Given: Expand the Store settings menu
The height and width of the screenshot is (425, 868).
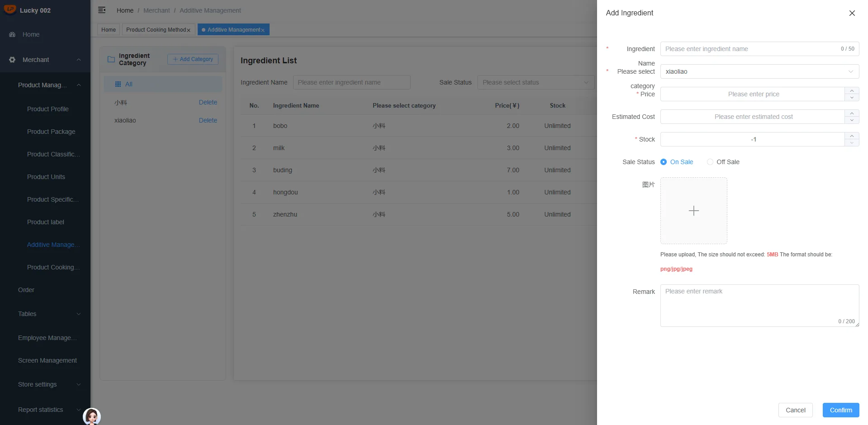Looking at the screenshot, I should [45, 384].
